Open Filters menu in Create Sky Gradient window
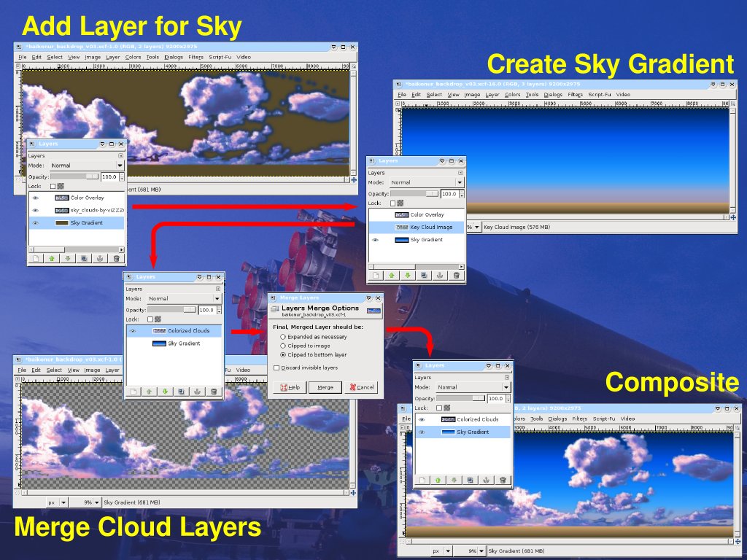The width and height of the screenshot is (747, 560). point(575,94)
